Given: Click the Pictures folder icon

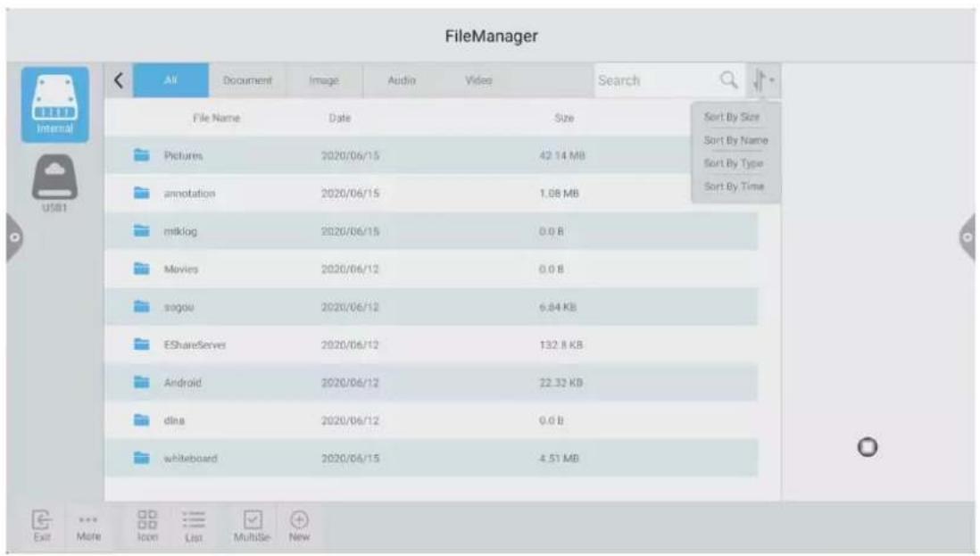Looking at the screenshot, I should pyautogui.click(x=142, y=155).
